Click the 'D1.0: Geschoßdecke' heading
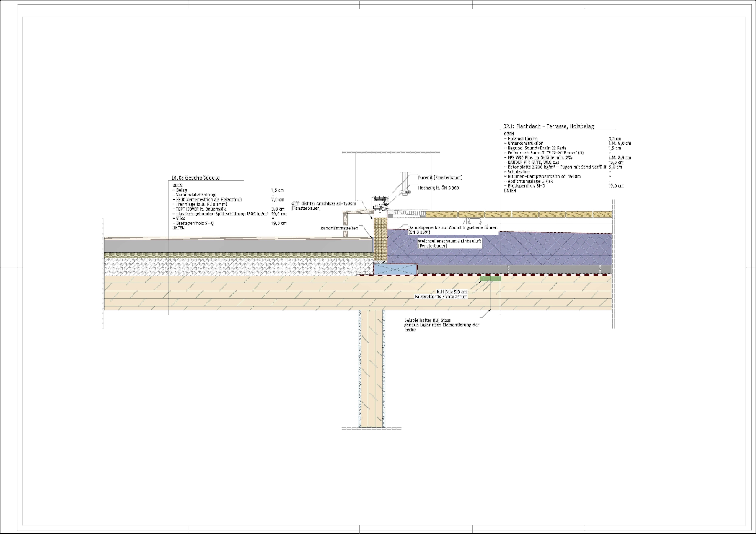 (x=195, y=178)
